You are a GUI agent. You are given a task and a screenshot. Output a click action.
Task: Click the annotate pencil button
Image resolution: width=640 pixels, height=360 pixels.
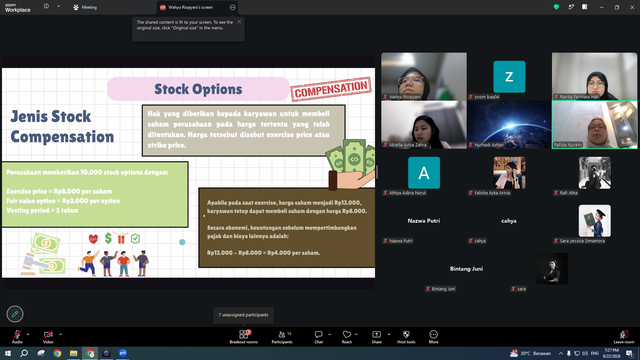coord(15,314)
